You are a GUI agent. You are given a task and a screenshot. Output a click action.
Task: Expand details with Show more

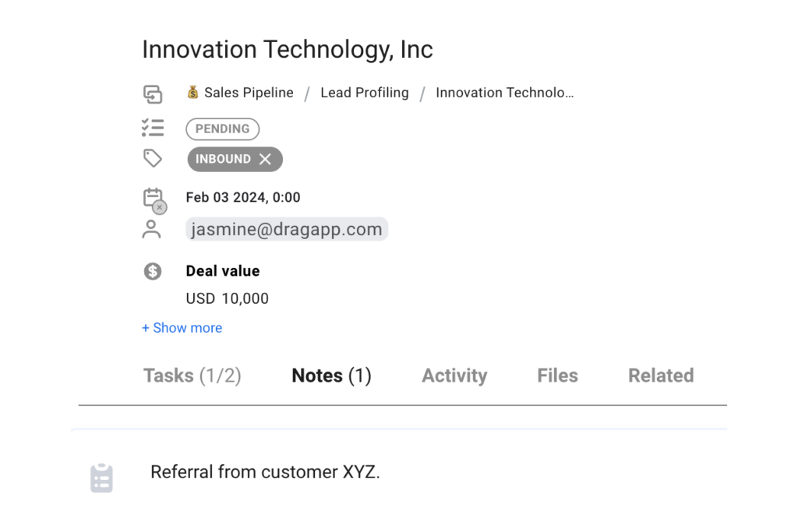click(x=182, y=328)
